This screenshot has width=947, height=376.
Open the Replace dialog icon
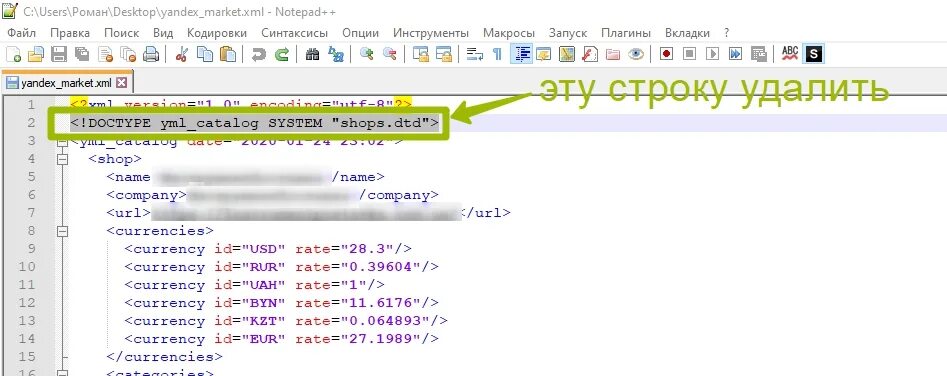pos(335,54)
